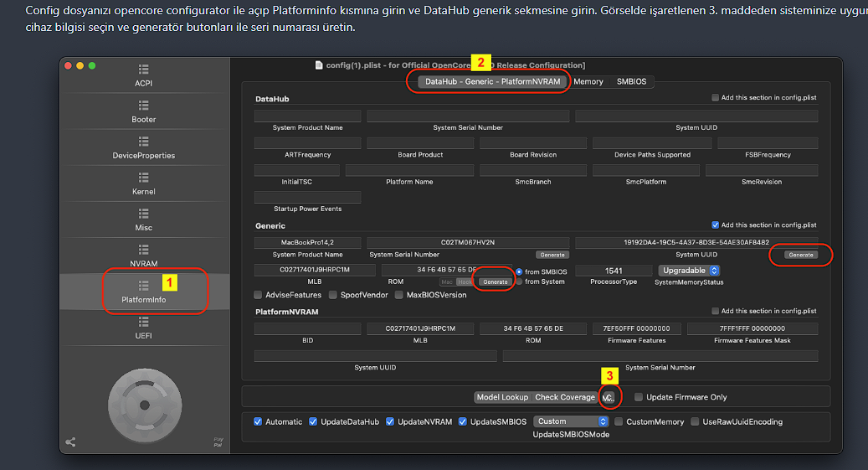The height and width of the screenshot is (470, 868).
Task: Click DataHub Board Product field
Action: [420, 143]
